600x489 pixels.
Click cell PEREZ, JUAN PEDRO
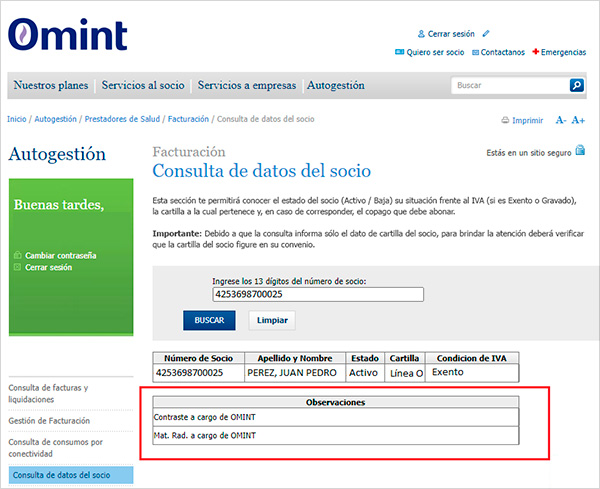coord(295,373)
